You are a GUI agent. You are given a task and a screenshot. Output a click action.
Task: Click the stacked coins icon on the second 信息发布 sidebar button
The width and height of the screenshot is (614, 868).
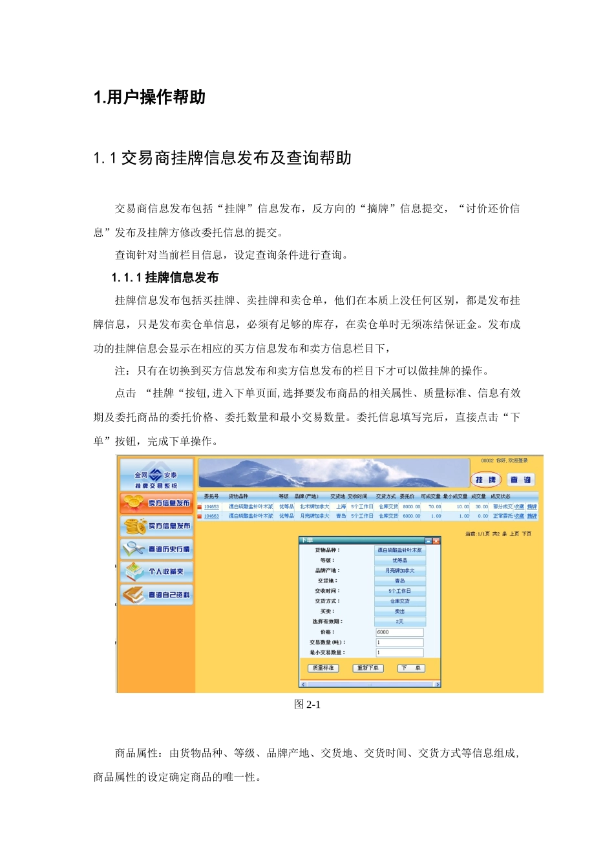click(135, 526)
